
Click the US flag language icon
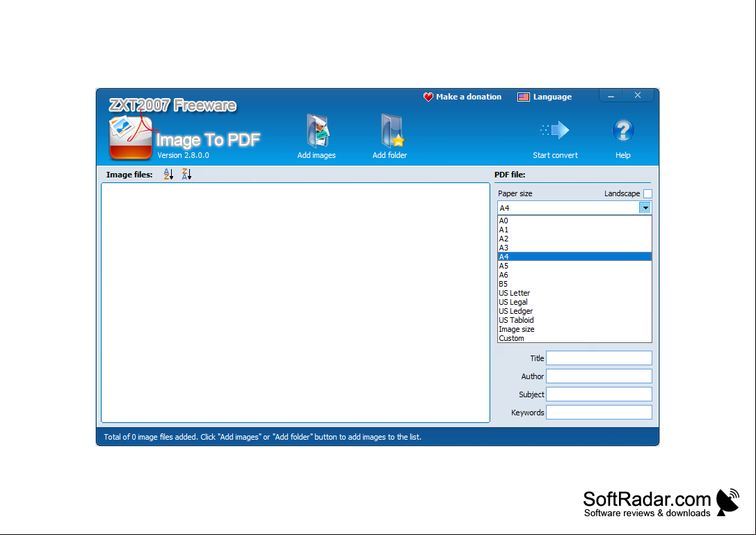[x=524, y=97]
